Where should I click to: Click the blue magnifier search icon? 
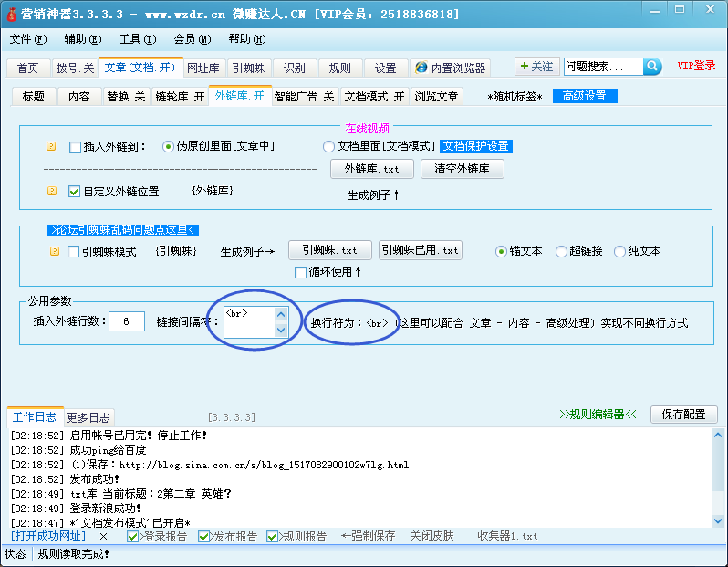(x=652, y=67)
